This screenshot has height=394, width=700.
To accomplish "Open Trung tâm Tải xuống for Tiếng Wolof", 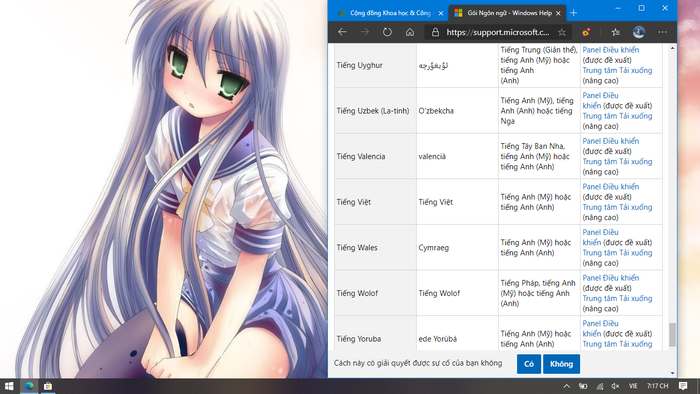I will (x=617, y=298).
